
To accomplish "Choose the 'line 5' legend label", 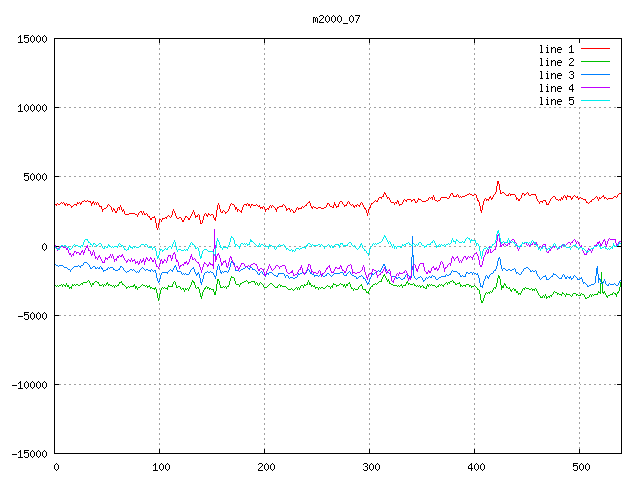I will pos(556,101).
